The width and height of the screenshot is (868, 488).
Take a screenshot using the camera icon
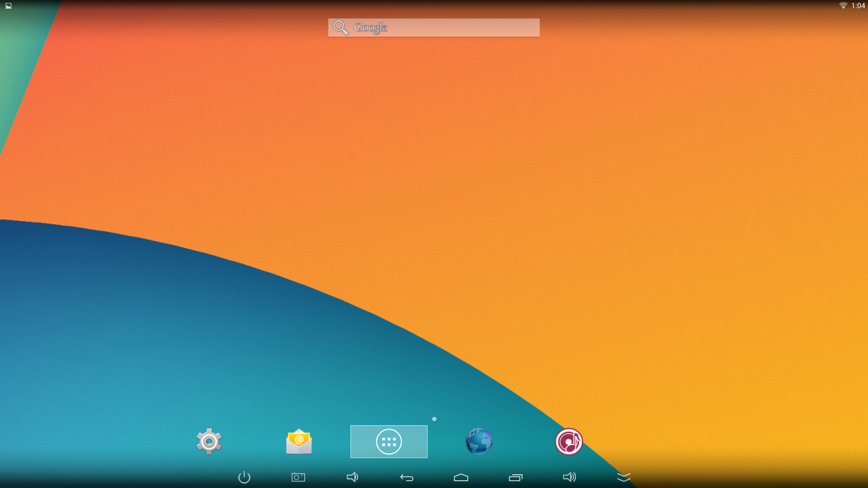[298, 477]
